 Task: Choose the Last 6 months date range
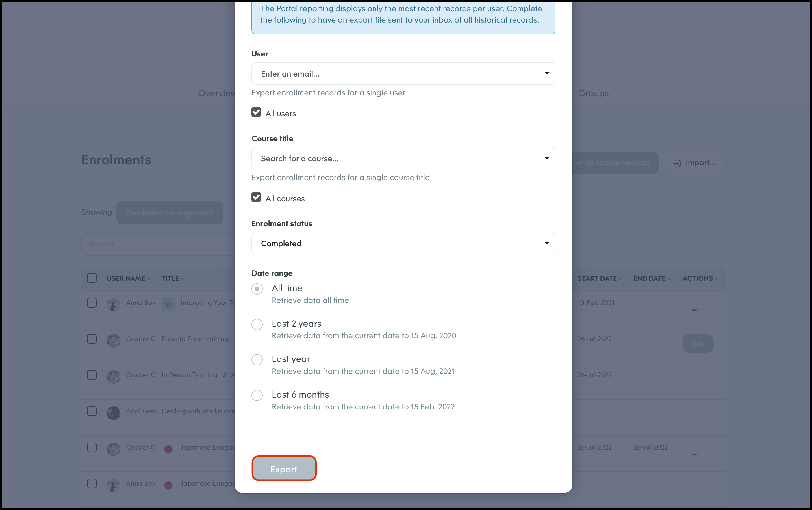coord(257,395)
